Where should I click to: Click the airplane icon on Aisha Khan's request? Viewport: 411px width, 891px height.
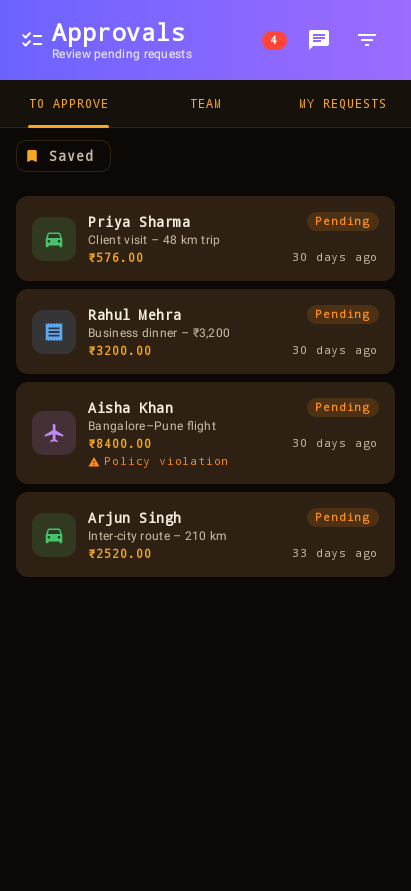(x=54, y=433)
